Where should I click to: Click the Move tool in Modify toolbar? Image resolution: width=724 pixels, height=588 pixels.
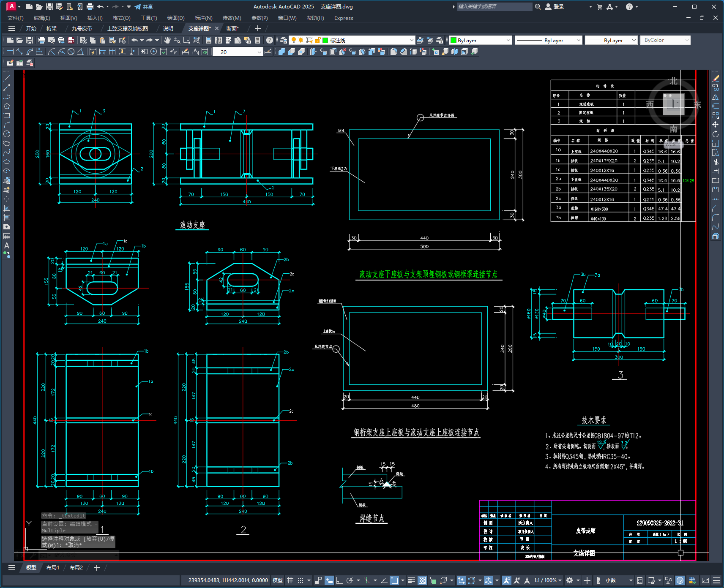click(x=716, y=125)
